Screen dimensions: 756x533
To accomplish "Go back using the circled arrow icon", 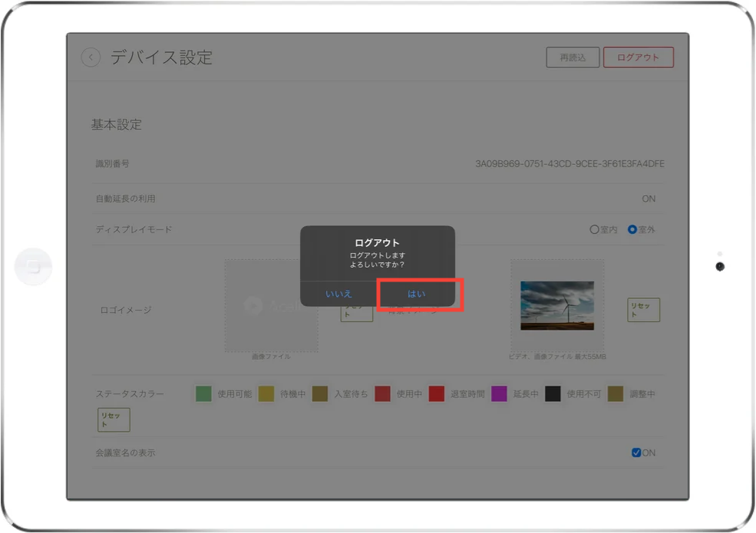I will (91, 58).
